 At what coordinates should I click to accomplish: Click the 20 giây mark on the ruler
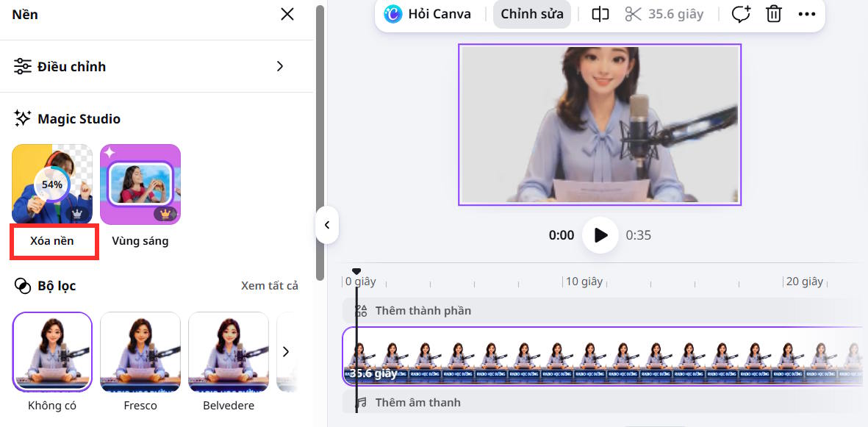[x=804, y=281]
